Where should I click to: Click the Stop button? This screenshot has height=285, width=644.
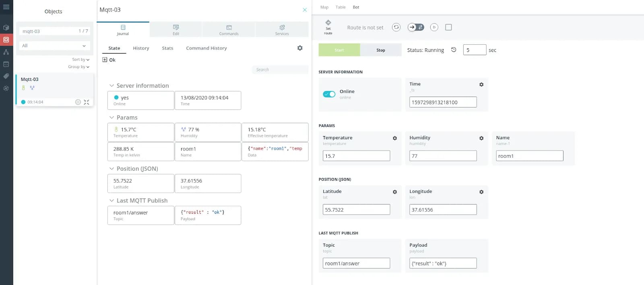pos(381,50)
